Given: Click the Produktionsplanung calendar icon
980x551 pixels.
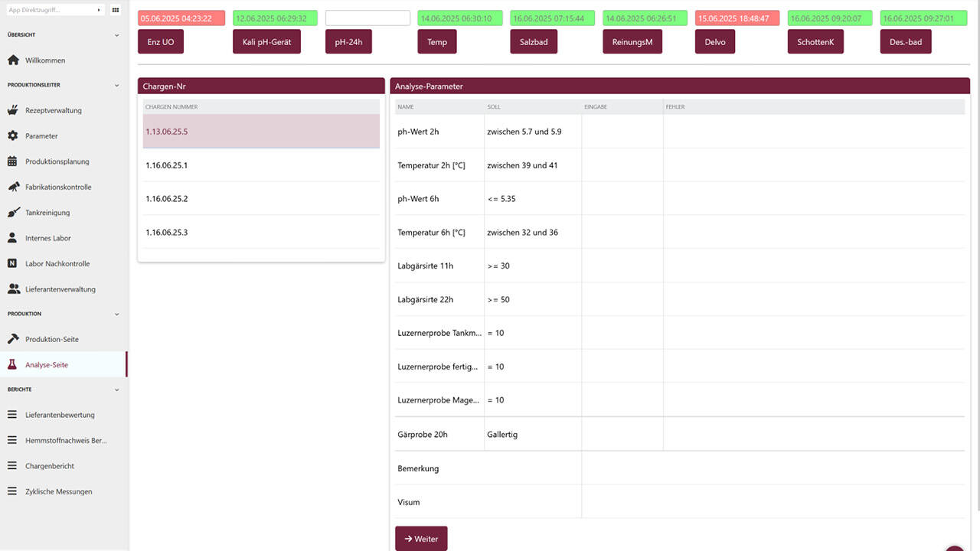Looking at the screenshot, I should tap(12, 161).
